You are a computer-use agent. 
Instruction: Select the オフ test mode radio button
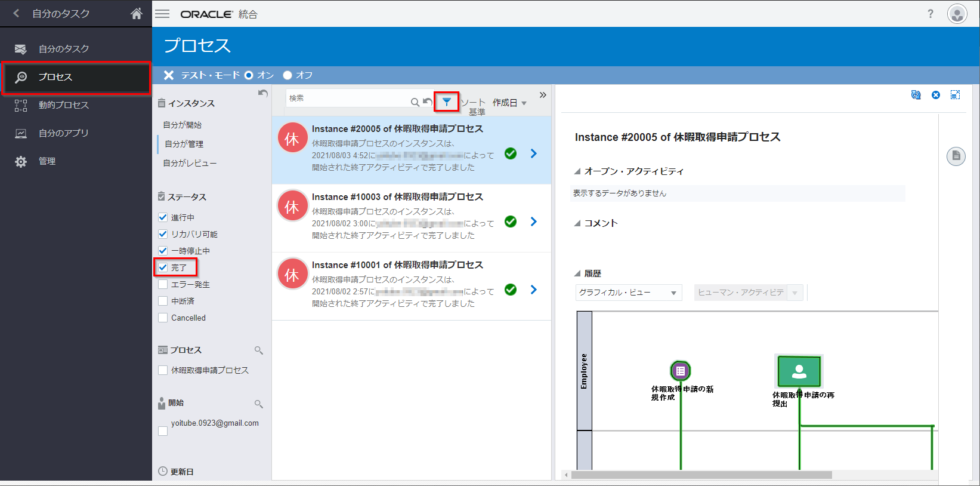pyautogui.click(x=287, y=75)
